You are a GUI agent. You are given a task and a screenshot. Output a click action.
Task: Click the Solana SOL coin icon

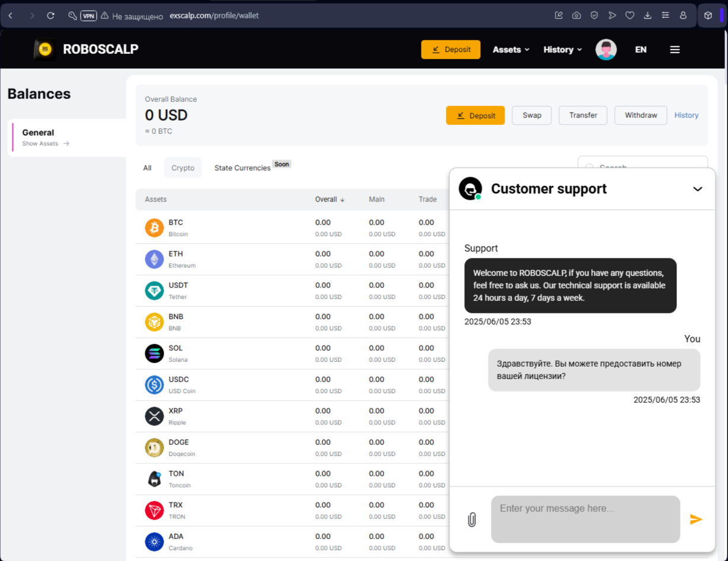click(x=154, y=353)
